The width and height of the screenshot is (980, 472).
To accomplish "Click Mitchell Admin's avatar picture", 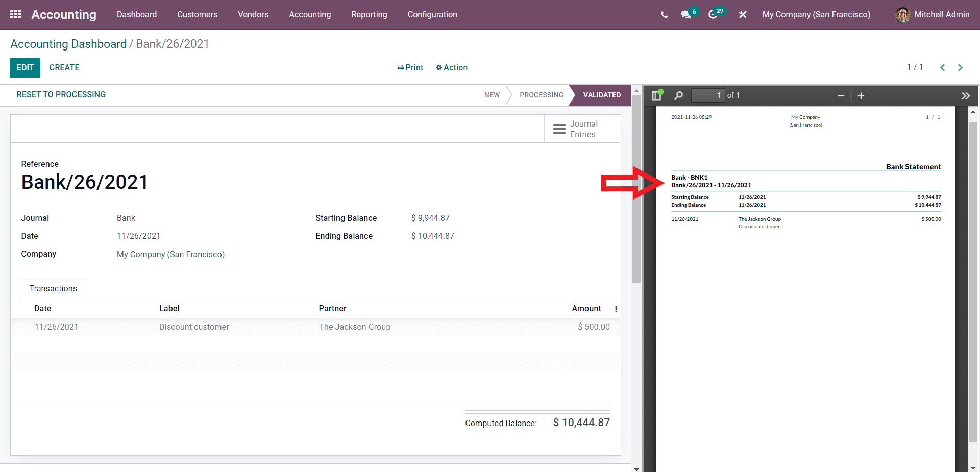I will [x=902, y=15].
